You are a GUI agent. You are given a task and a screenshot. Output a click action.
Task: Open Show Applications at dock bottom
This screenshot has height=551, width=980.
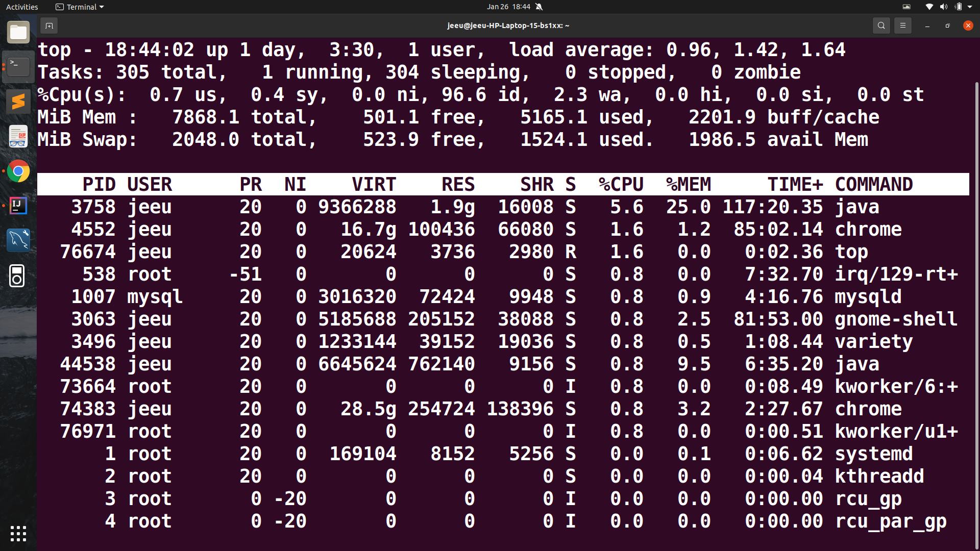tap(18, 533)
